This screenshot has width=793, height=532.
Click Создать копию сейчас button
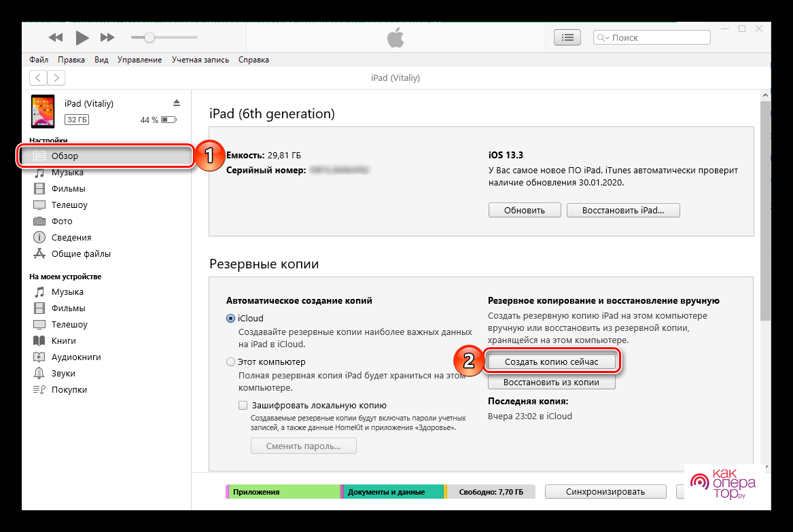pos(551,362)
